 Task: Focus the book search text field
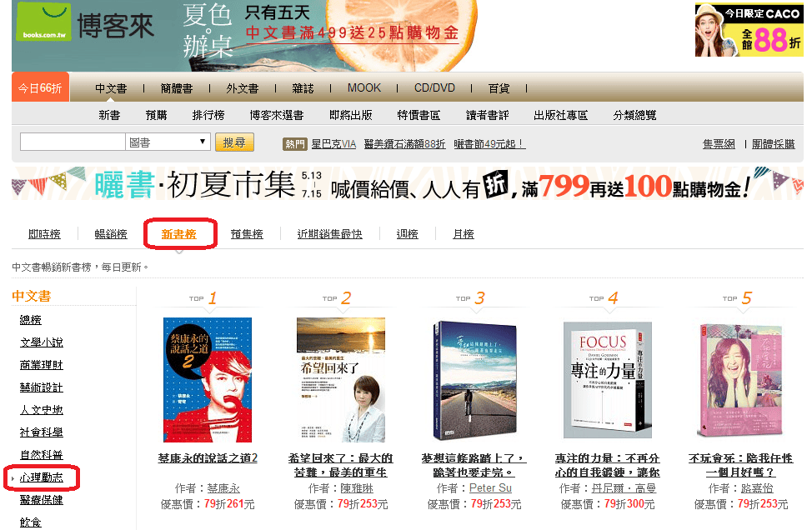[x=73, y=142]
